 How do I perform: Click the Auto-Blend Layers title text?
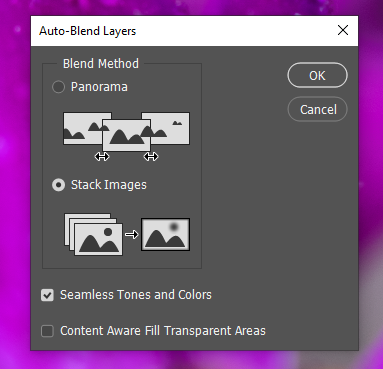pyautogui.click(x=88, y=31)
